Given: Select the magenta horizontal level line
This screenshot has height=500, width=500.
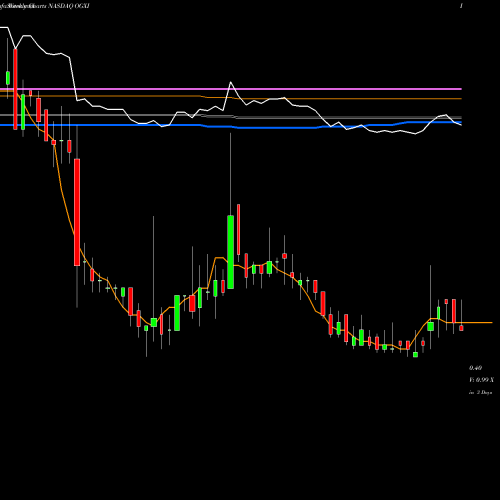Looking at the screenshot, I should [231, 89].
